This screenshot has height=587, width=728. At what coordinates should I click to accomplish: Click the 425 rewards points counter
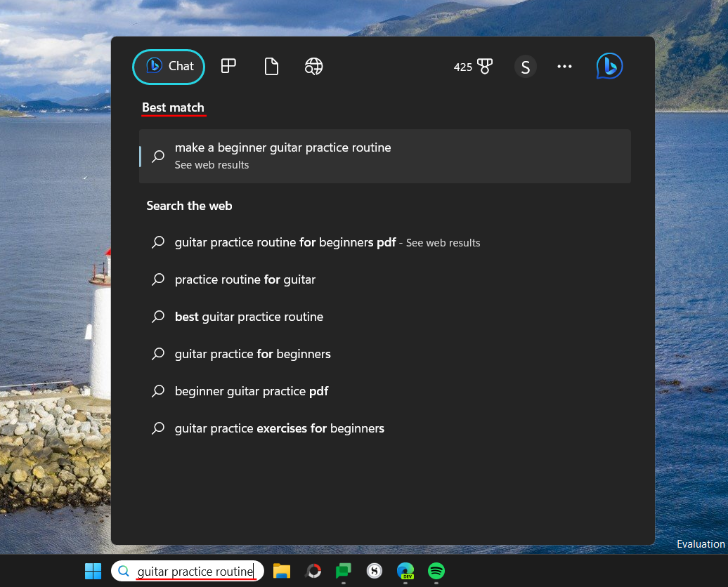click(463, 66)
